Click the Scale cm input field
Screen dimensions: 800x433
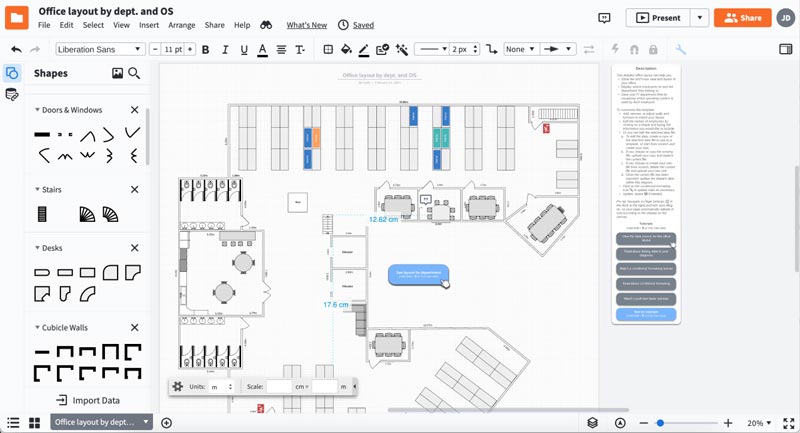coord(279,387)
